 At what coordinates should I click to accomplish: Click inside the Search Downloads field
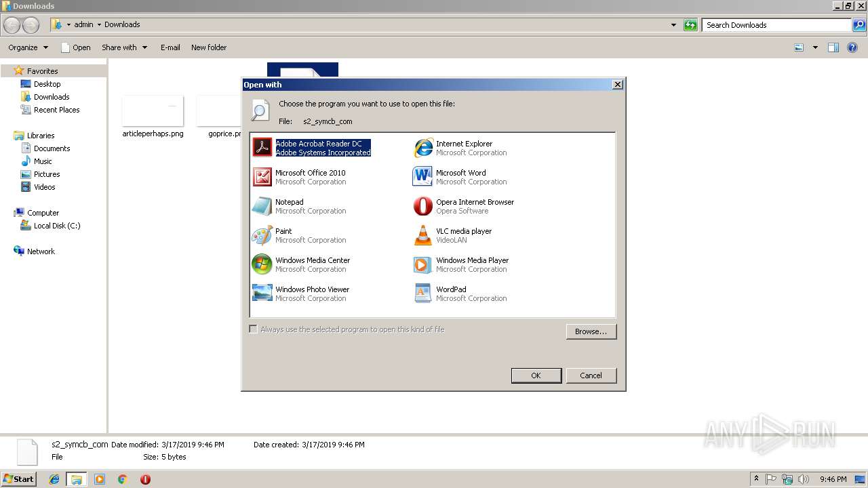[776, 25]
